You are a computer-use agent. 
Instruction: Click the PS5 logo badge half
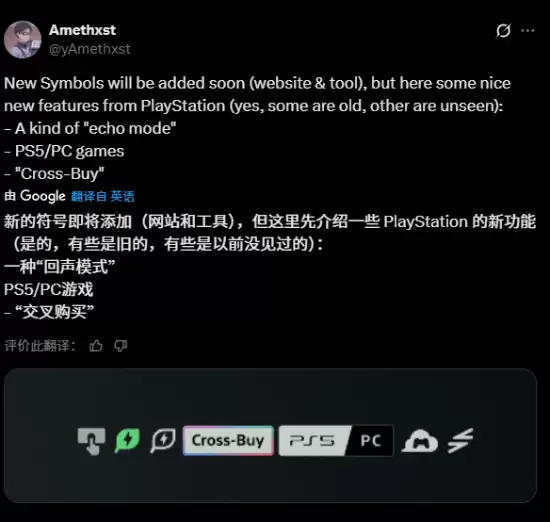(313, 441)
